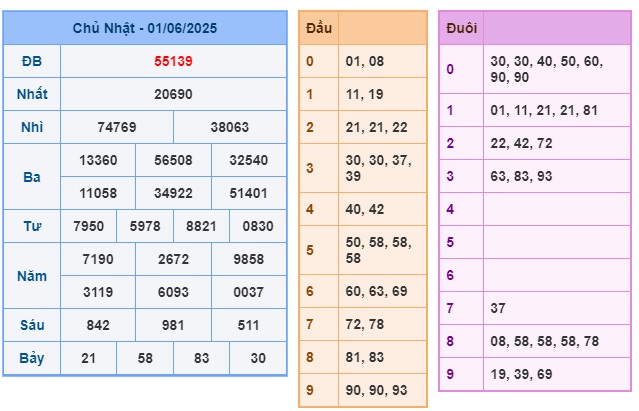This screenshot has height=411, width=639.
Task: Click the ĐB row label
Action: [x=32, y=61]
